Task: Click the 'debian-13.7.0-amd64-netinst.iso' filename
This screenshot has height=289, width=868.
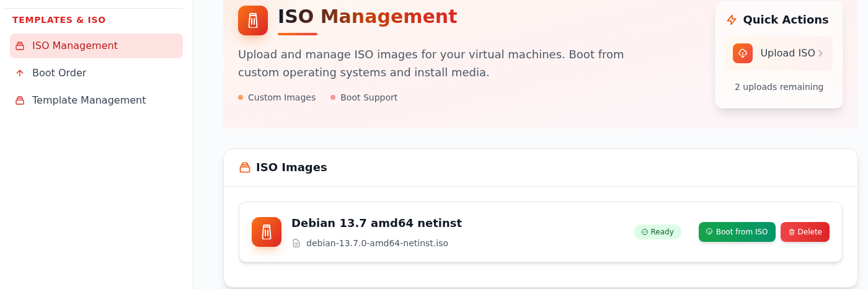Action: click(377, 243)
